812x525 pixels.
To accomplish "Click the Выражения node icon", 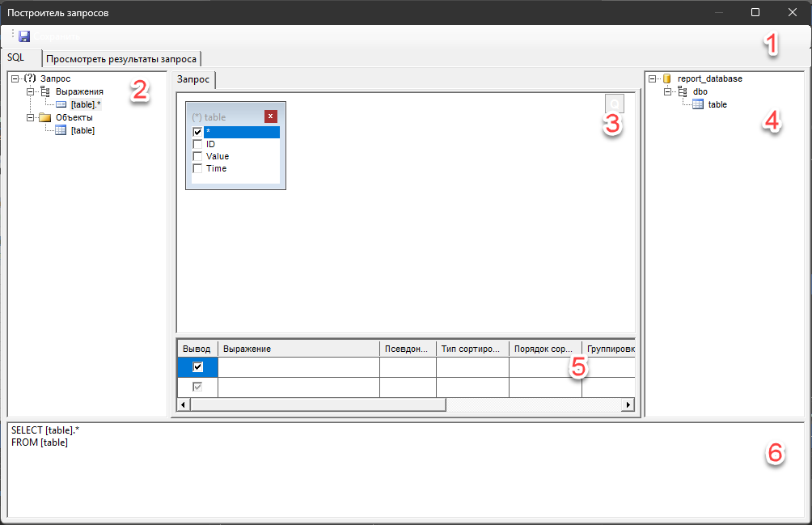I will 45,91.
